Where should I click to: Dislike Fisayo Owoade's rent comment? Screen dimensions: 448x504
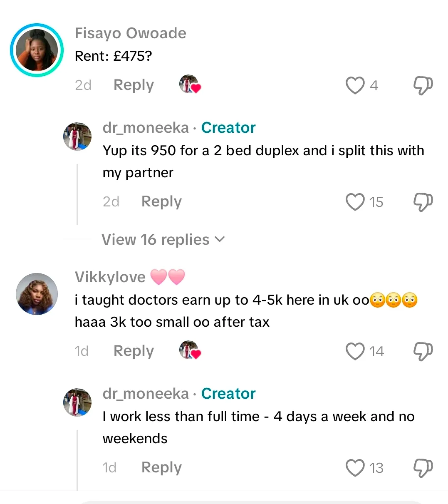pos(423,85)
